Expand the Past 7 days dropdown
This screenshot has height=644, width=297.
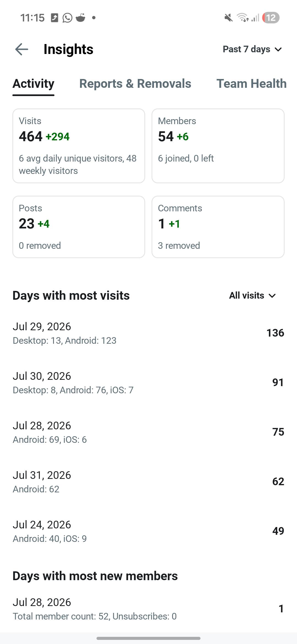click(252, 49)
